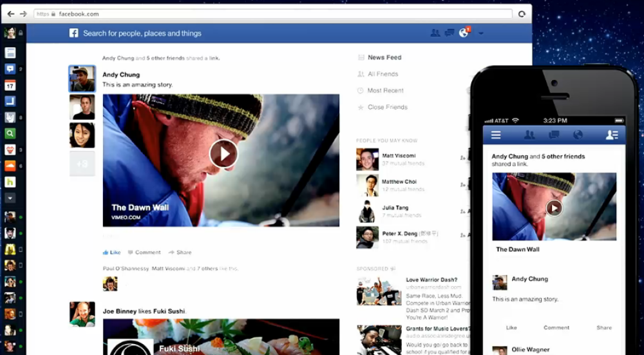
Task: Comment on the Dawn Wall post on the desktop
Action: (144, 253)
